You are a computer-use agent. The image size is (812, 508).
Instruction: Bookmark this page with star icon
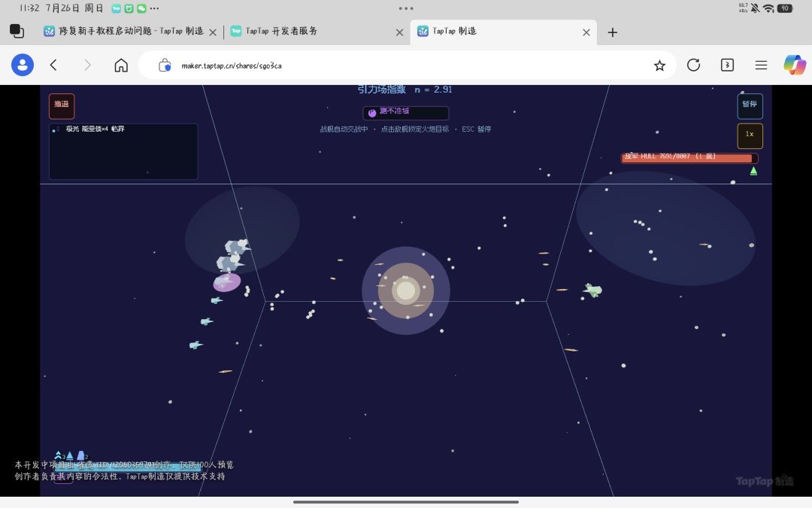coord(659,65)
